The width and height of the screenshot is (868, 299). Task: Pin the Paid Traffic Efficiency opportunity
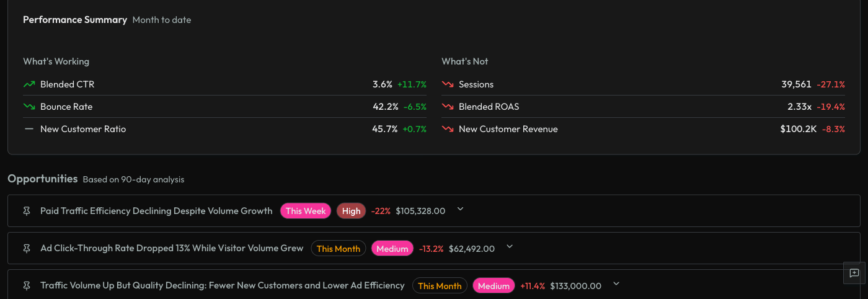coord(26,211)
